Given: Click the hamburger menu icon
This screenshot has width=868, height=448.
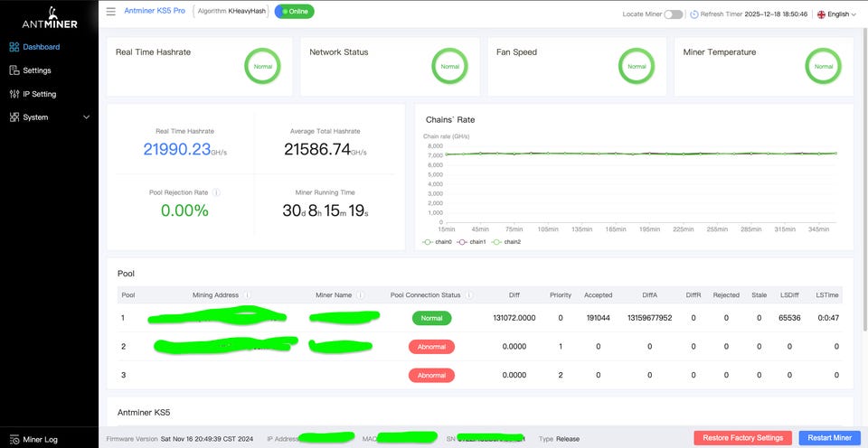Looking at the screenshot, I should (x=111, y=12).
